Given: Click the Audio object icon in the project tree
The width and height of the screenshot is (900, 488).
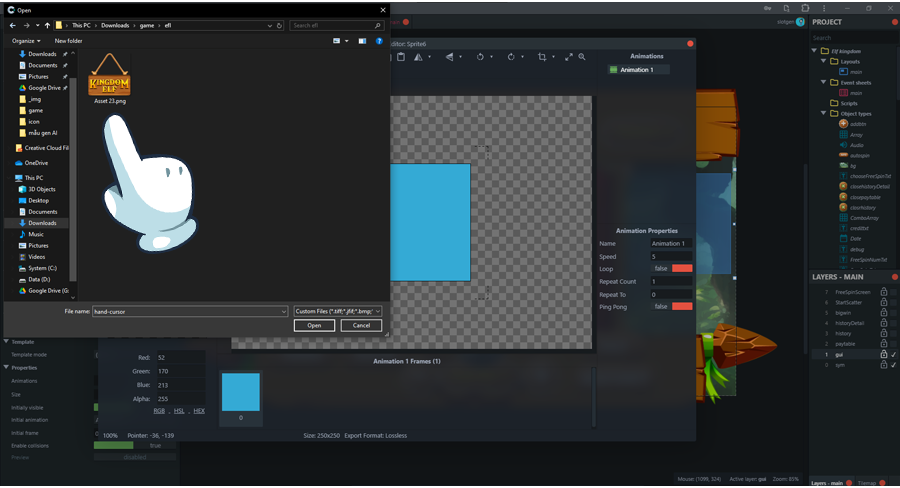Looking at the screenshot, I should tap(843, 145).
